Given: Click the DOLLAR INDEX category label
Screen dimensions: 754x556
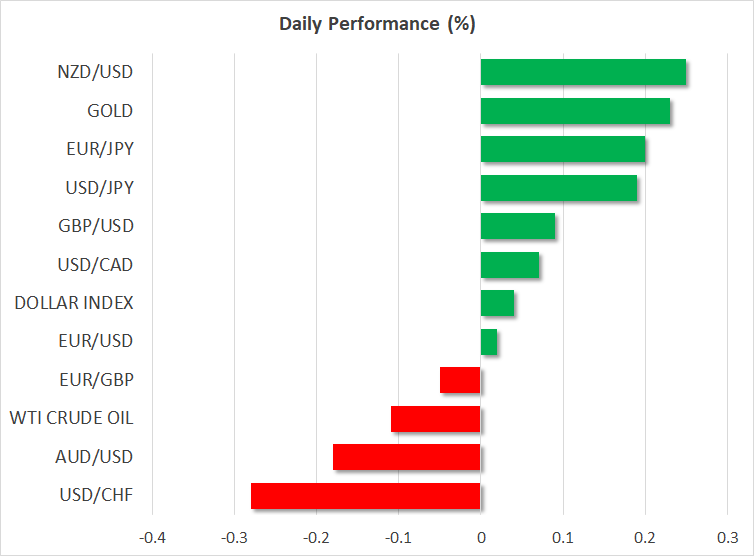Looking at the screenshot, I should point(74,303).
